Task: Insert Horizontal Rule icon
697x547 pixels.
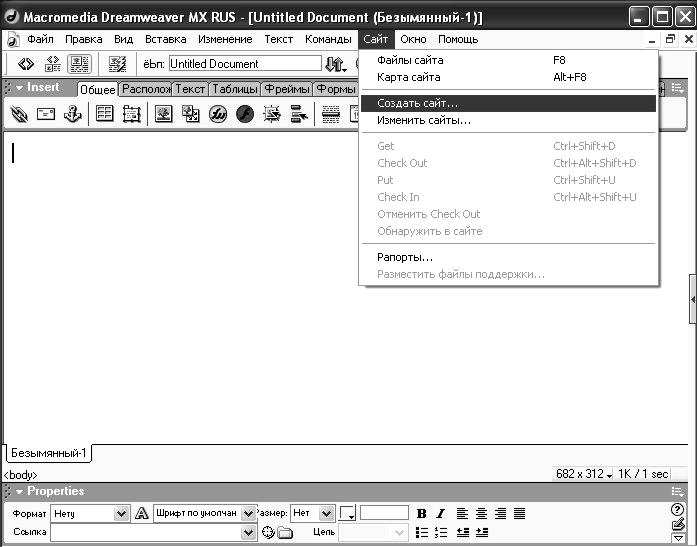Action: 331,114
